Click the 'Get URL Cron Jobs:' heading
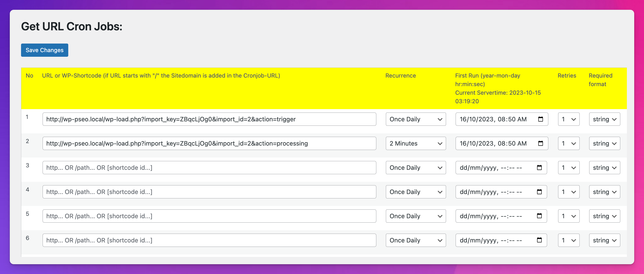 (x=72, y=26)
